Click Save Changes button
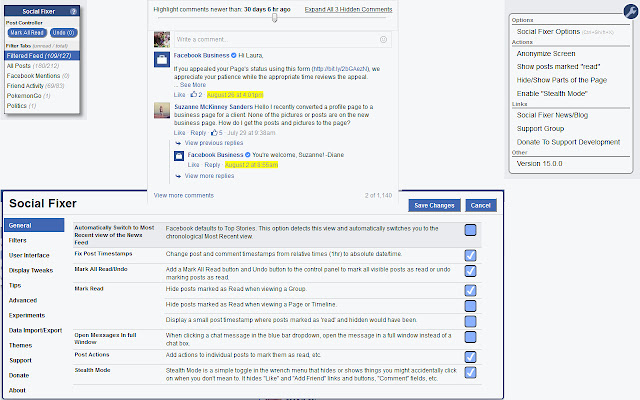Viewport: 640px width, 400px height. tap(434, 205)
